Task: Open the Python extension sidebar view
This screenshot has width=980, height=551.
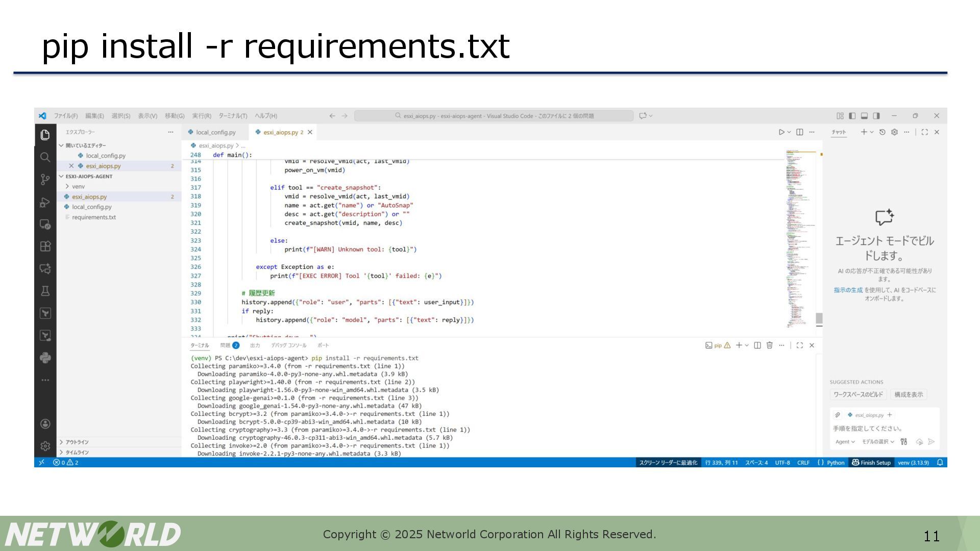Action: click(45, 358)
